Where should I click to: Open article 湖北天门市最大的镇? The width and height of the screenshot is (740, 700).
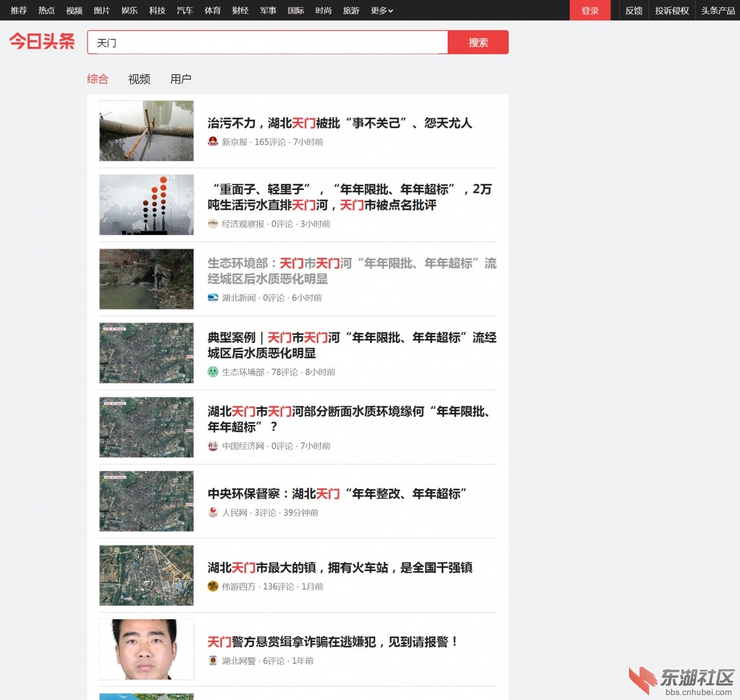[340, 567]
